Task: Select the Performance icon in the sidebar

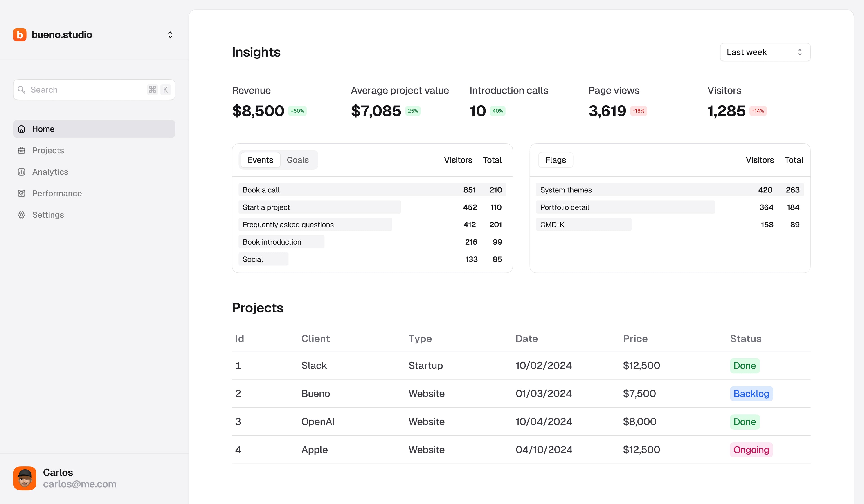Action: pos(21,193)
